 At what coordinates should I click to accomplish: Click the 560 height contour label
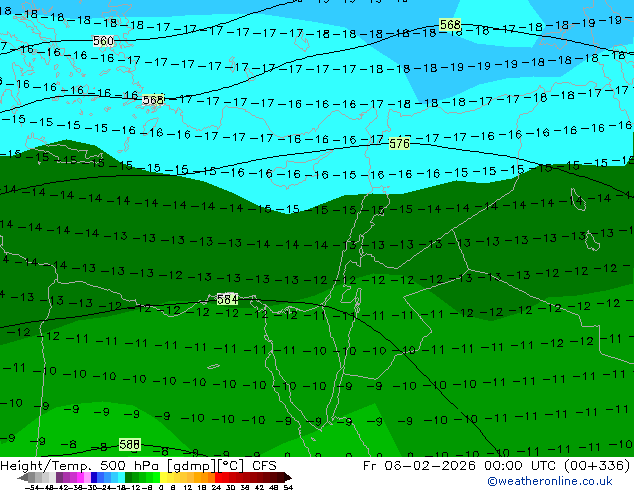[103, 41]
